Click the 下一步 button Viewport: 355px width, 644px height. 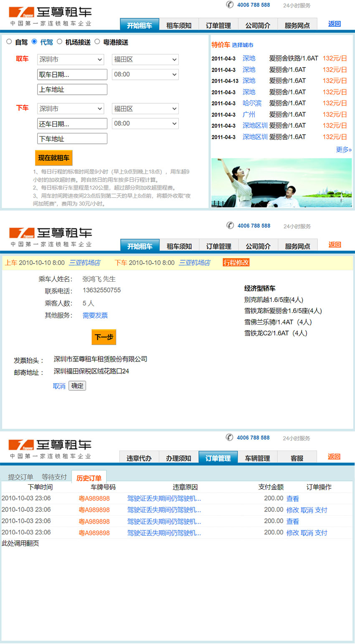pos(104,337)
